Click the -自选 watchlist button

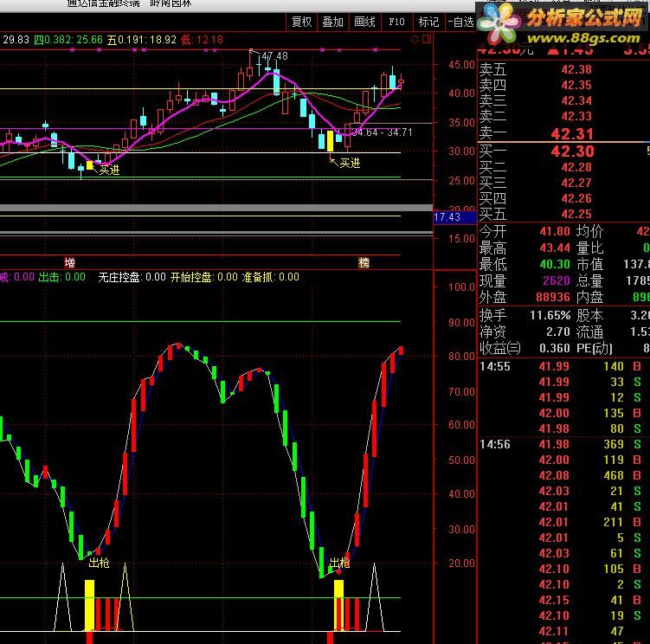pyautogui.click(x=460, y=22)
